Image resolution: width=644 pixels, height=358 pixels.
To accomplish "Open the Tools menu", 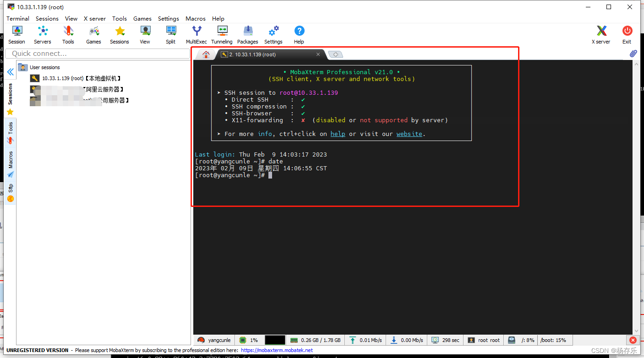I will point(120,19).
